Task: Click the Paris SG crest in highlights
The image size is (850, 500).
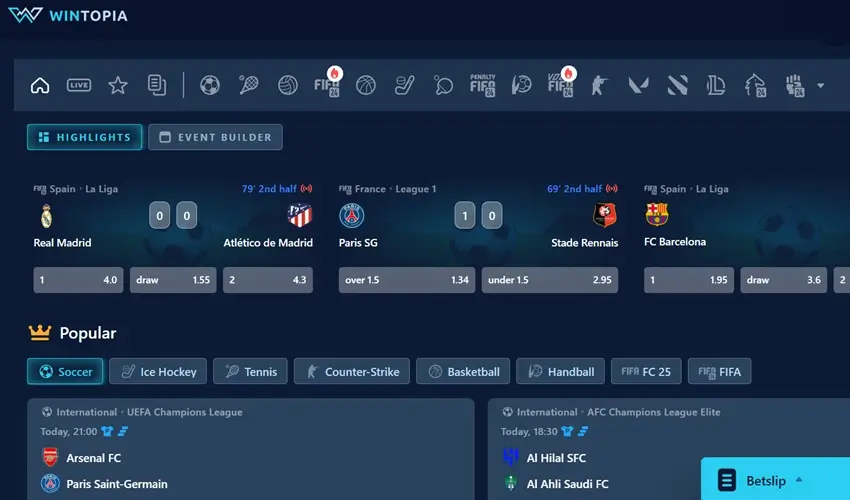Action: coord(352,215)
